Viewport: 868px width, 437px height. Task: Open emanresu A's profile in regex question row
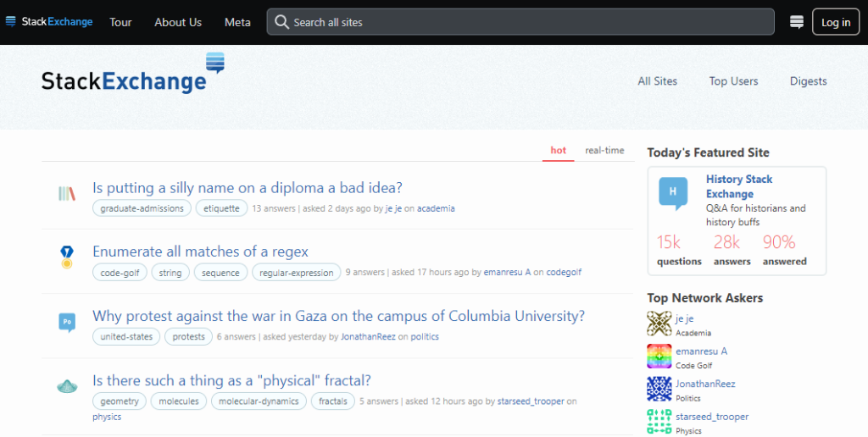507,272
